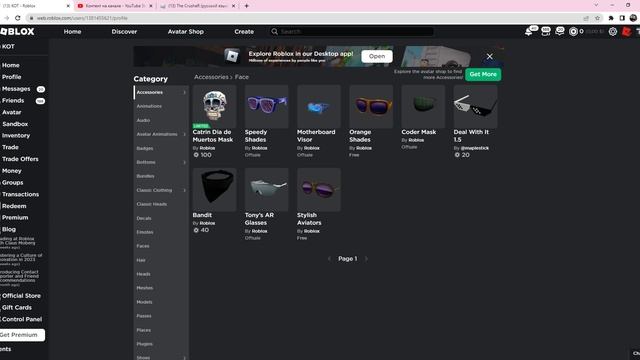Open the Speedy Shades thumbnail
Viewport: 640px width, 360px height.
coord(267,107)
